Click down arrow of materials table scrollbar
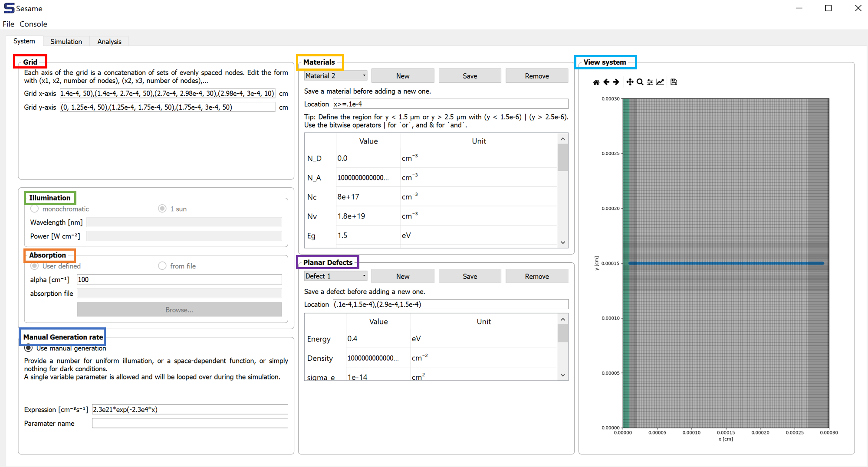This screenshot has width=868, height=467. point(563,242)
